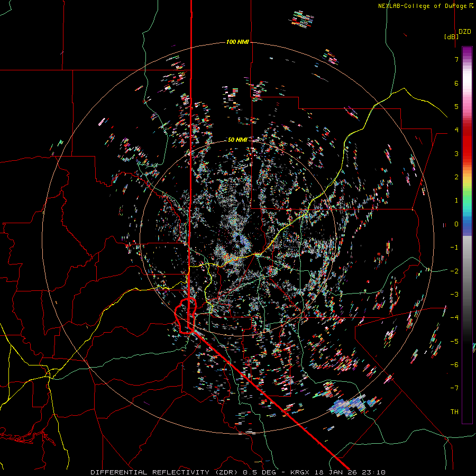Click the red outlined polygon on the map

click(186, 316)
